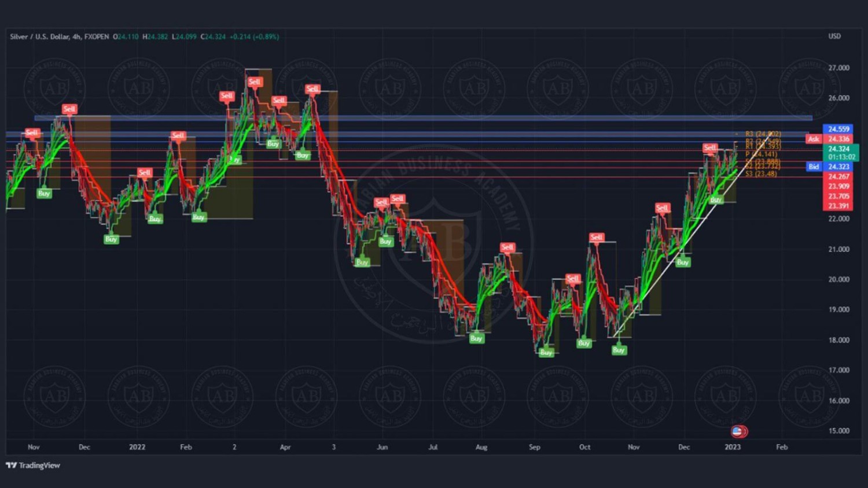Click the low value L24.099 in header

(x=185, y=36)
